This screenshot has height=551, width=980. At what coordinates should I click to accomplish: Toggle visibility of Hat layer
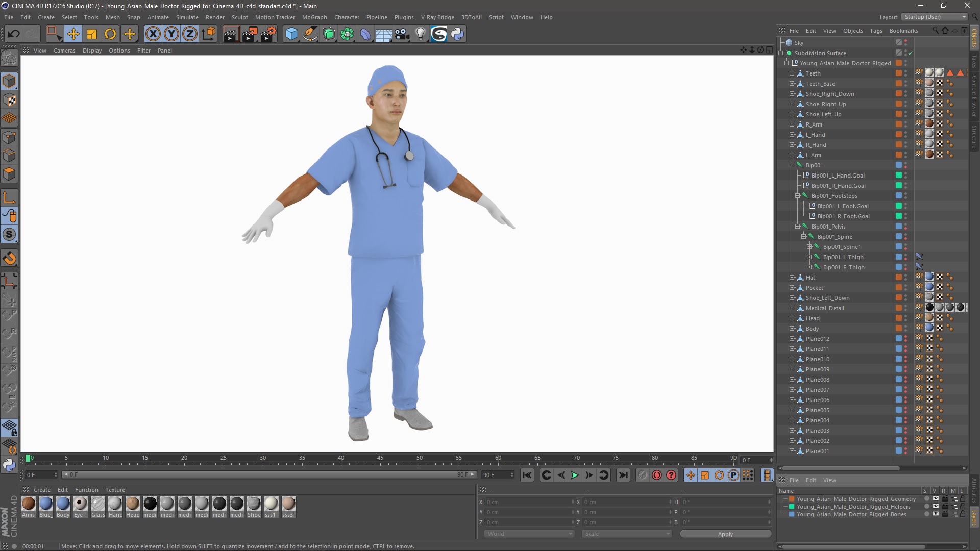point(908,277)
